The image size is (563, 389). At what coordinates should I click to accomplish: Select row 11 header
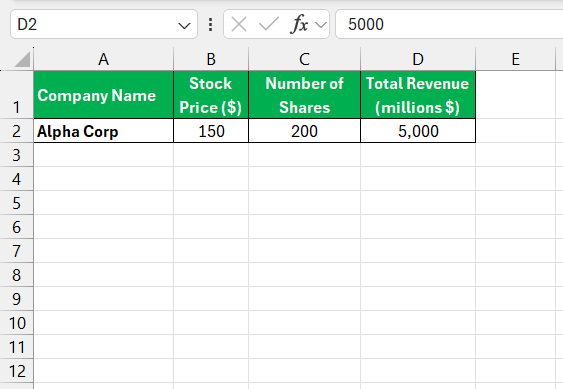coord(17,347)
